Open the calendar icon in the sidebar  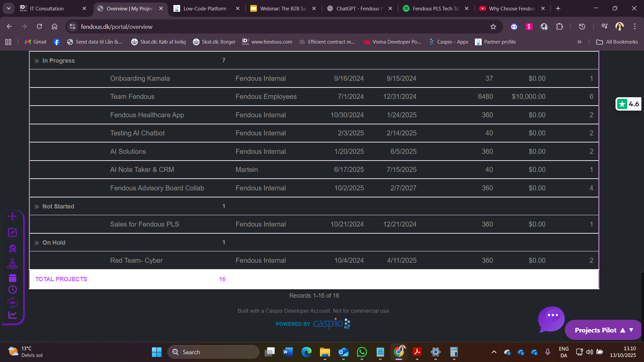(x=12, y=278)
